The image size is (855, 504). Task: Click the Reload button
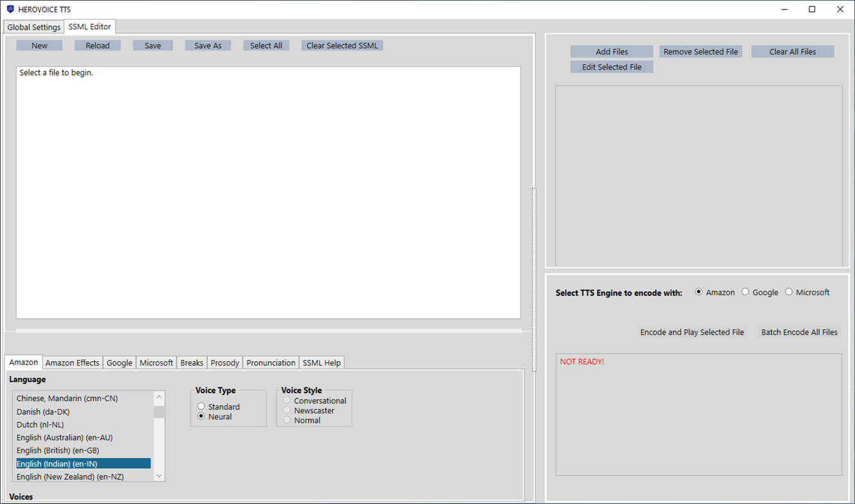tap(97, 45)
